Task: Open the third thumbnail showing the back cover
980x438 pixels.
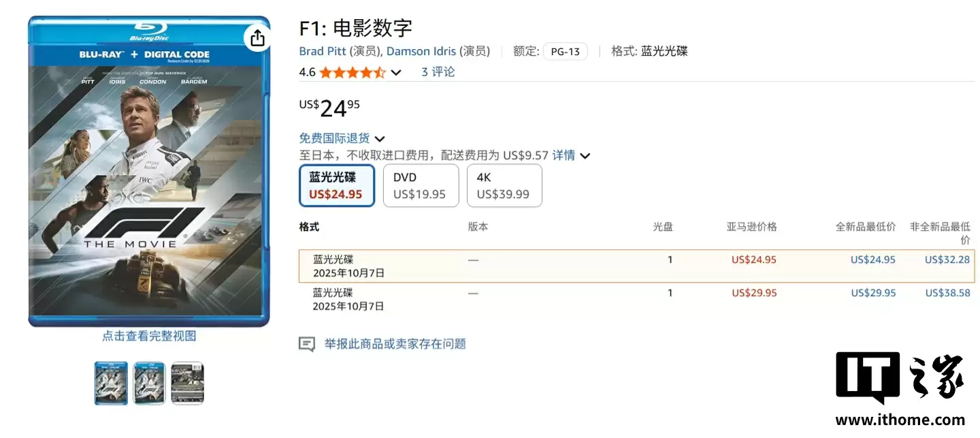Action: pos(186,383)
